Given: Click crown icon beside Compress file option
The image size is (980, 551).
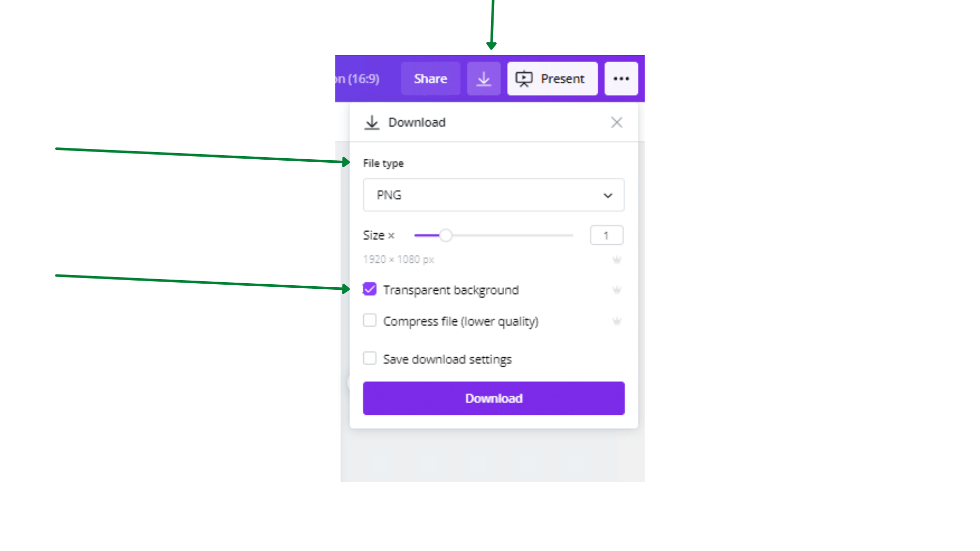Looking at the screenshot, I should [617, 321].
